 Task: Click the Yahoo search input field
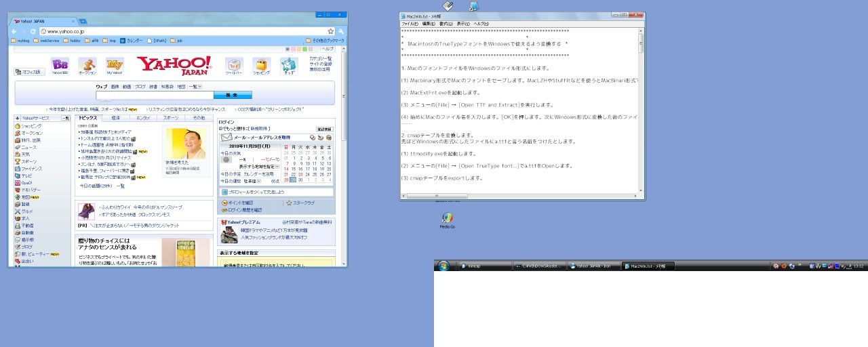click(155, 95)
